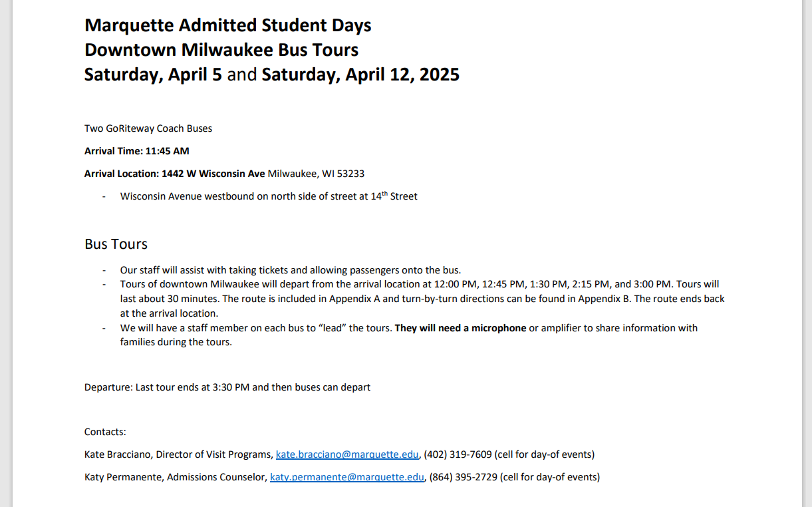The height and width of the screenshot is (507, 812).
Task: Click the 'Departure: Last tour ends' line
Action: coord(227,387)
